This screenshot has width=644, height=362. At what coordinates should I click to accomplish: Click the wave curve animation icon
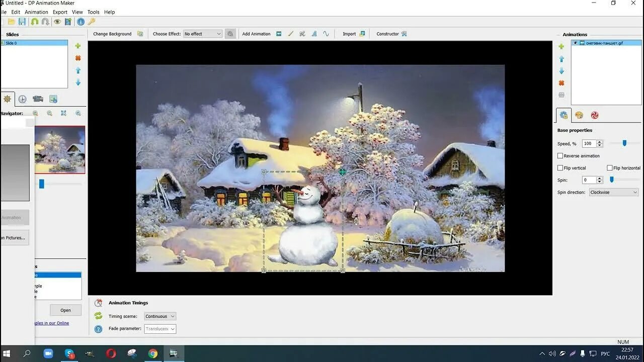[326, 34]
